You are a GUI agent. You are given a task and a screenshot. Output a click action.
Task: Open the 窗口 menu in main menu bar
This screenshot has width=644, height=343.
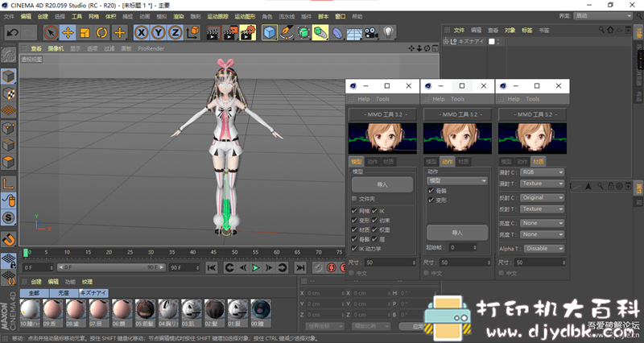340,16
